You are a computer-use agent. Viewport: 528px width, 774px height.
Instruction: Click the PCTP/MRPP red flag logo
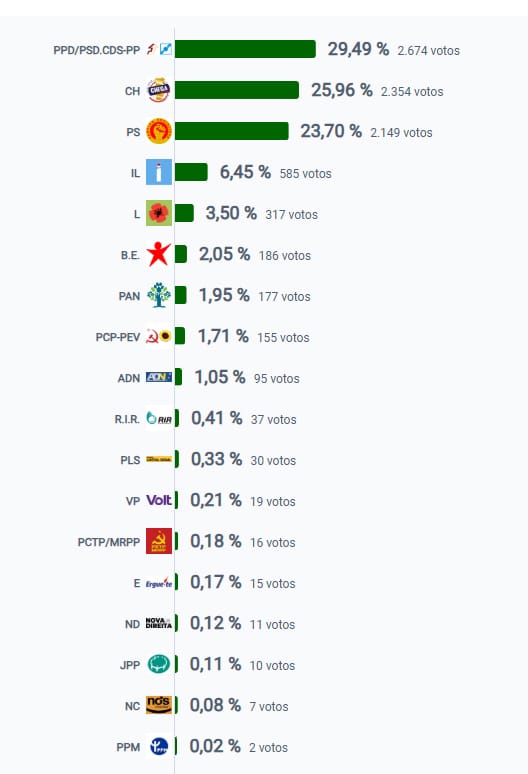point(159,541)
